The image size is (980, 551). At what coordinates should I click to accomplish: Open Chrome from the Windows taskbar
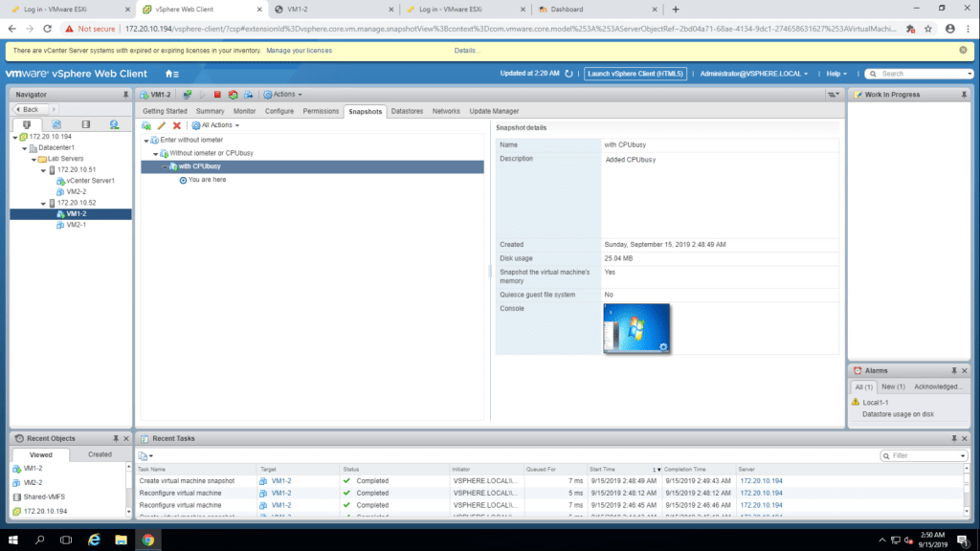click(148, 540)
